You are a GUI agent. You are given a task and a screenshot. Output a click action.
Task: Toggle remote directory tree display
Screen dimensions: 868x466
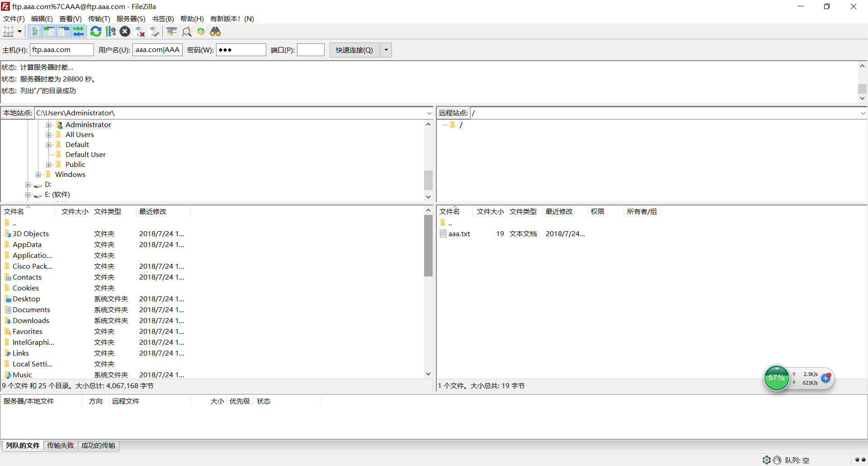pyautogui.click(x=64, y=31)
